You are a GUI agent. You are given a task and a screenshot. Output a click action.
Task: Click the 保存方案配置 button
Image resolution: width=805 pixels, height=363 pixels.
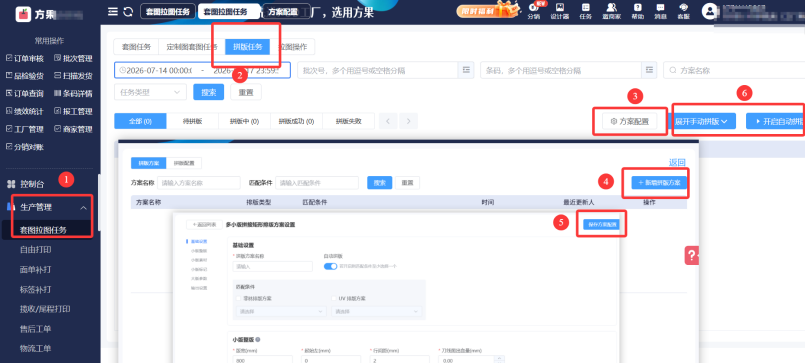coord(602,224)
